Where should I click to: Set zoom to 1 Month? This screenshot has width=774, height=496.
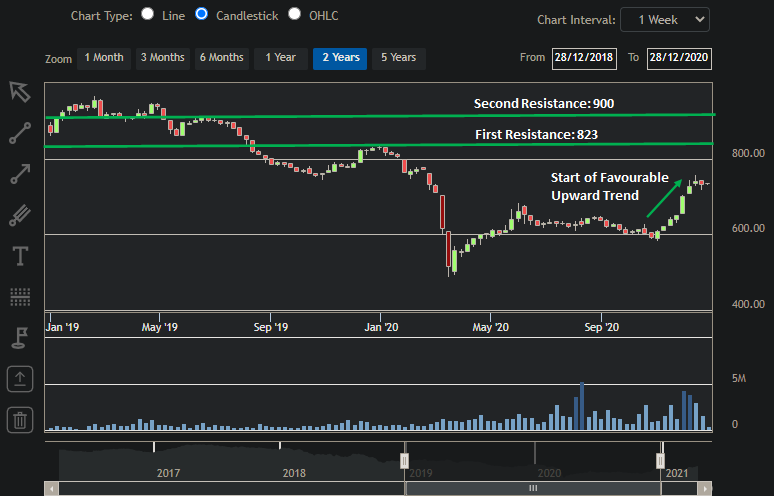[x=104, y=58]
